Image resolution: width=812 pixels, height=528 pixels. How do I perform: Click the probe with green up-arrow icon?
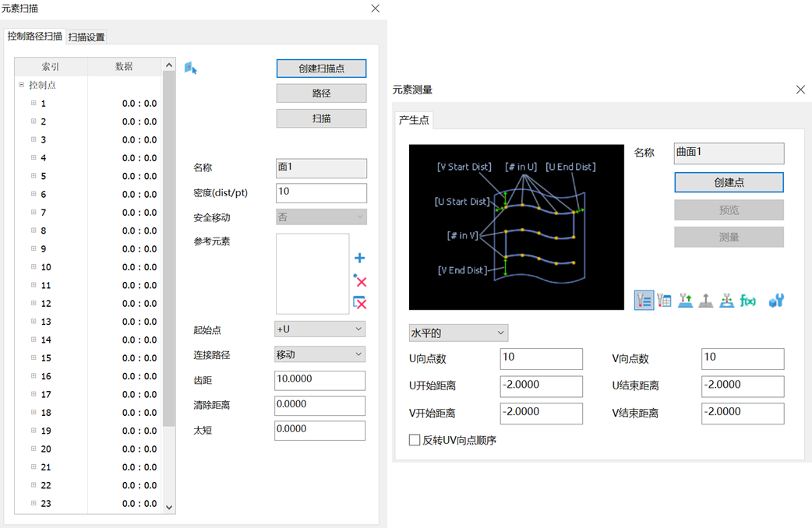click(x=686, y=300)
